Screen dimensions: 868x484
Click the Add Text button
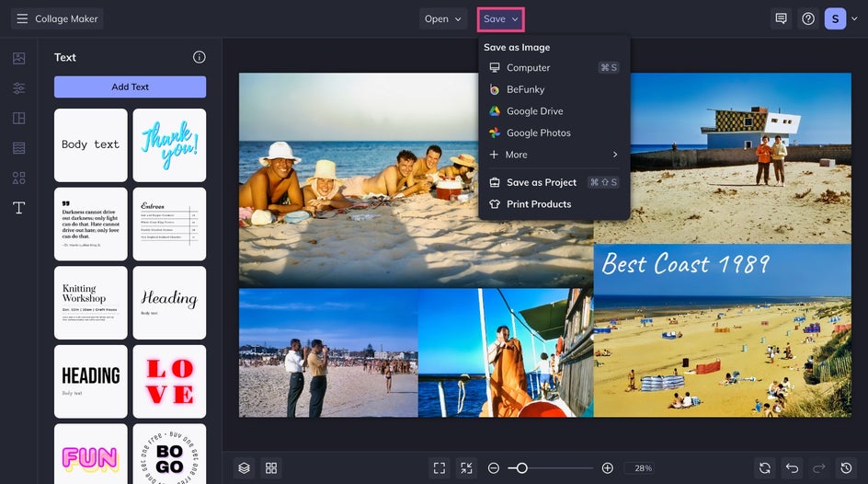click(x=130, y=86)
